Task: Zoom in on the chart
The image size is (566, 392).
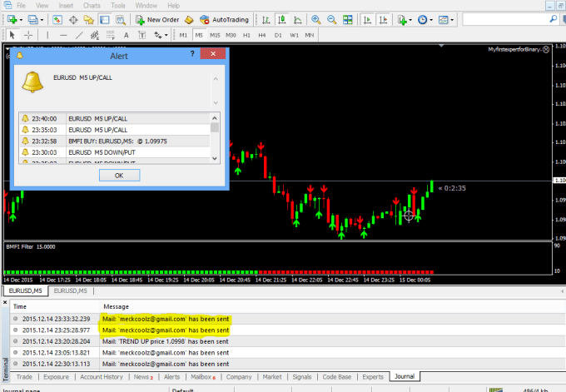Action: coord(315,19)
